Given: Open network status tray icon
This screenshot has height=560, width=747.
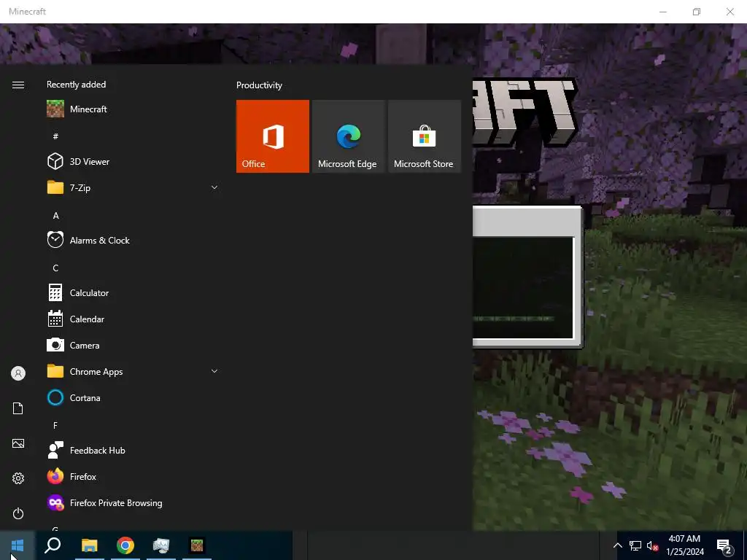Looking at the screenshot, I should 635,545.
